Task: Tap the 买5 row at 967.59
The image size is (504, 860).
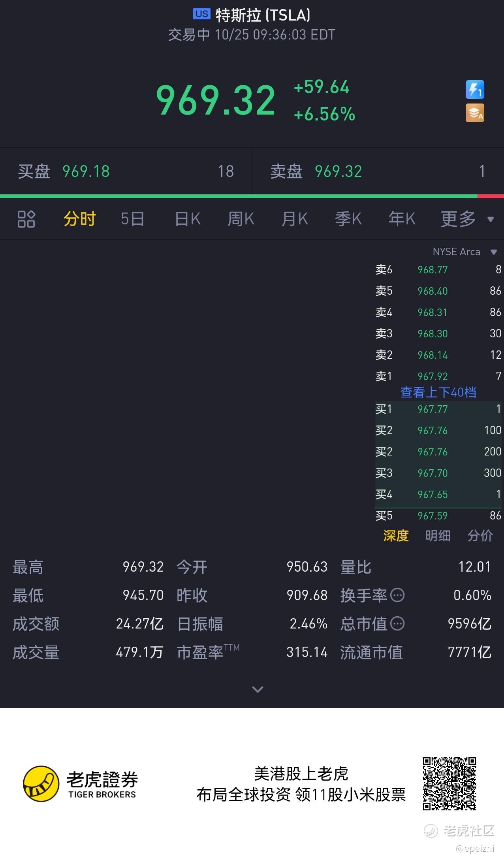Action: tap(438, 516)
